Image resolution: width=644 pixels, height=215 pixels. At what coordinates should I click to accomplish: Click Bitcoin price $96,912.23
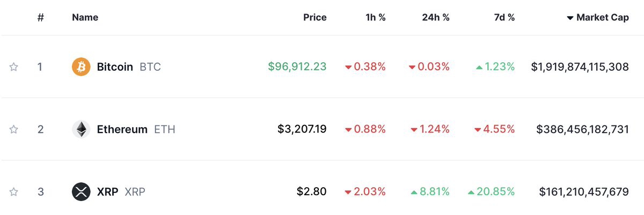click(x=297, y=67)
